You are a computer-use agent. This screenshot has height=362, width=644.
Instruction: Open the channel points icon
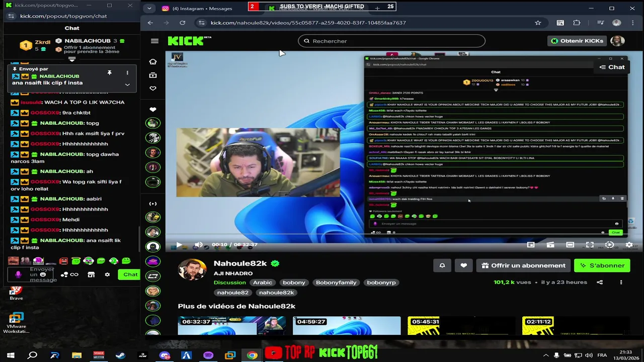pos(69,275)
